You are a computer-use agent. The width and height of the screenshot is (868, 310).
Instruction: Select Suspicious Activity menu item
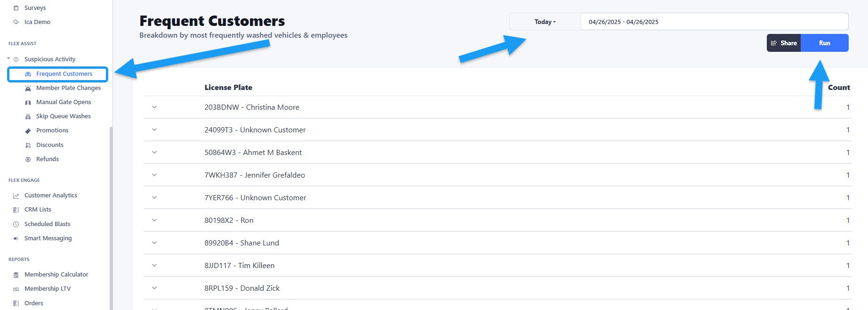[50, 59]
